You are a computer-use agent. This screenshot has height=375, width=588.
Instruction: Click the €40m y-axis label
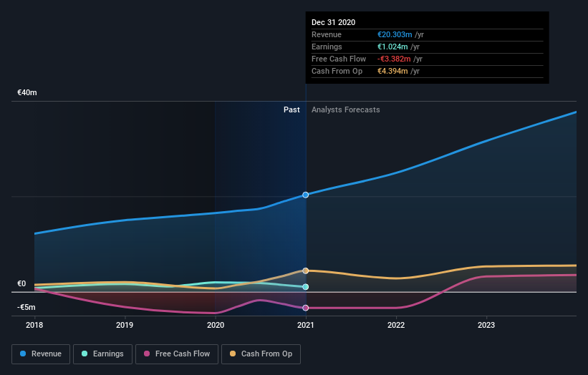[27, 92]
